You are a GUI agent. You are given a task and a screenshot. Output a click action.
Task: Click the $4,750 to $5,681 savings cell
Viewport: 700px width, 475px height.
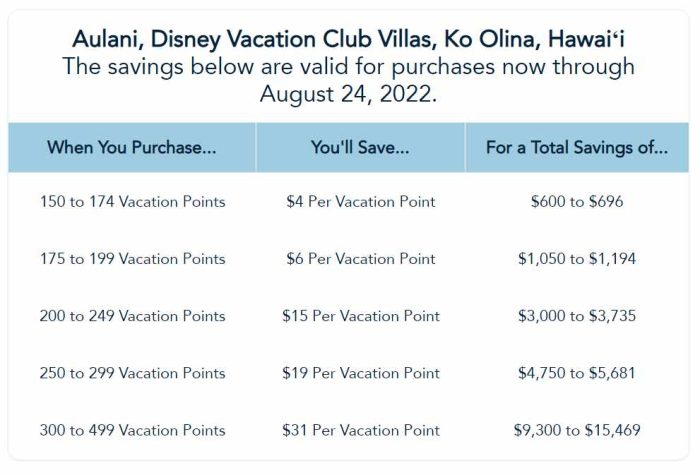click(x=577, y=373)
